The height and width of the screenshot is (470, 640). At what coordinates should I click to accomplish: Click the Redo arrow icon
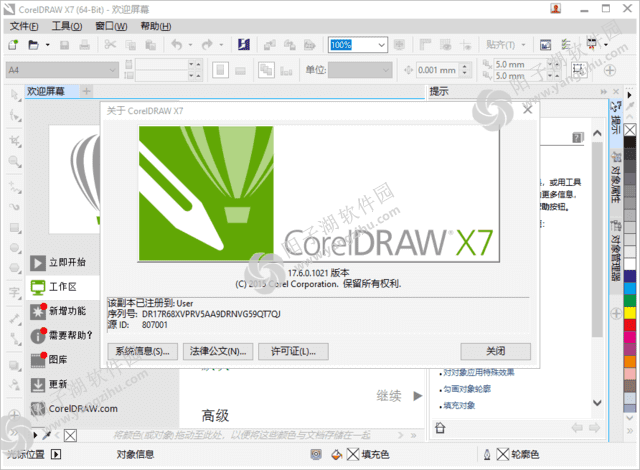click(x=207, y=44)
